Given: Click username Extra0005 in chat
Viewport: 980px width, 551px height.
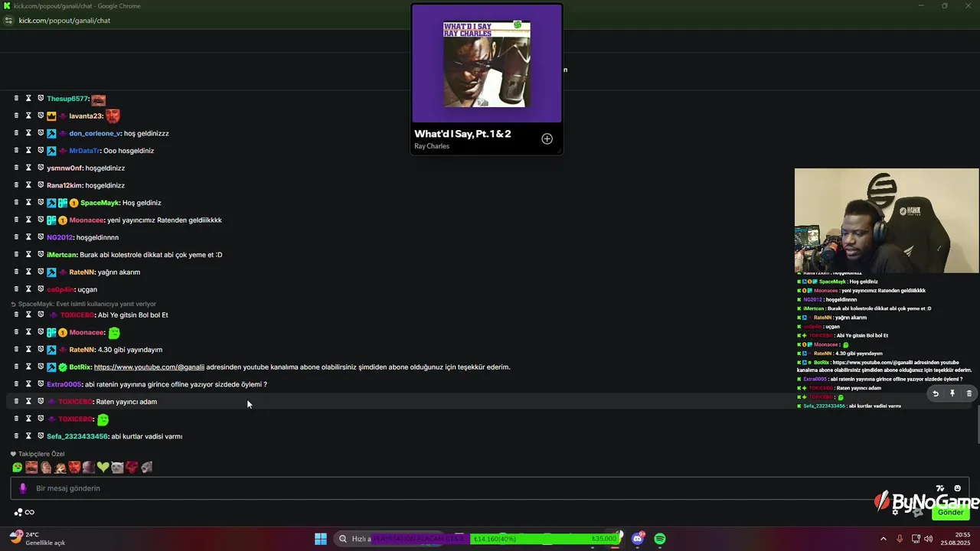Looking at the screenshot, I should pos(64,384).
